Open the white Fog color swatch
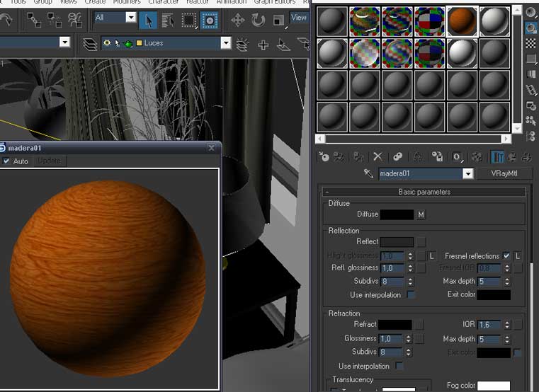Screen dimensions: 539x392 tap(493, 386)
